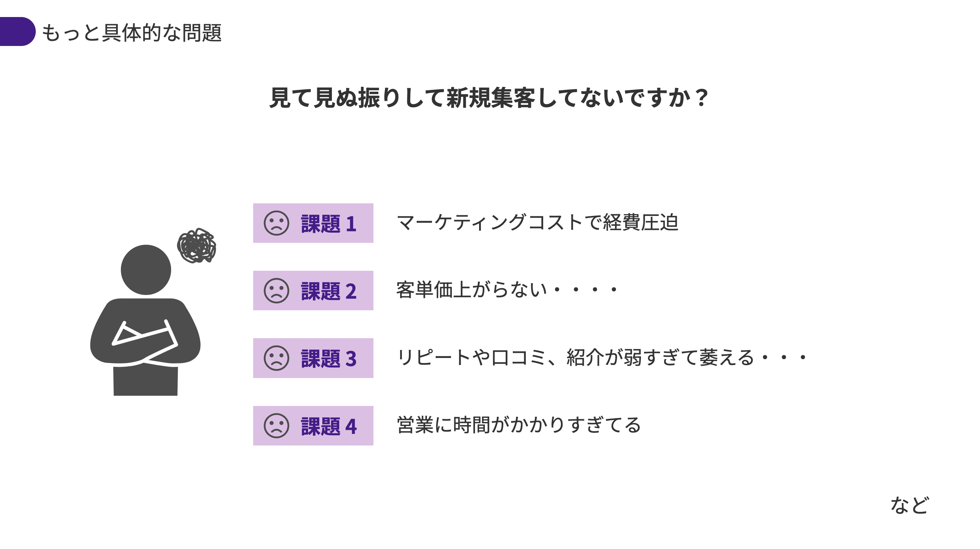Click the sad face icon beside 課題 2

click(x=276, y=291)
